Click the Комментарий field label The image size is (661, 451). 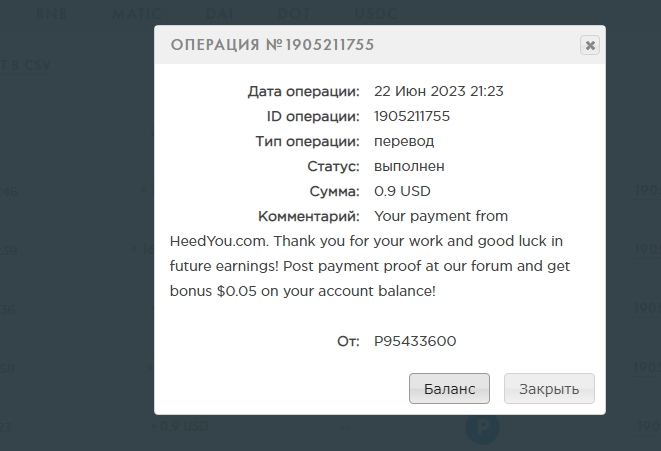tap(308, 216)
